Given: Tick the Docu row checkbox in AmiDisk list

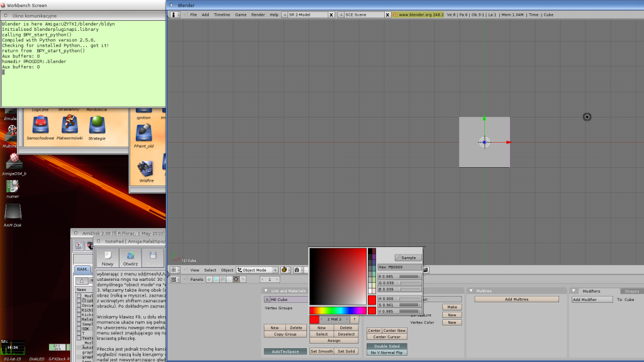Looking at the screenshot, I should coord(79,305).
